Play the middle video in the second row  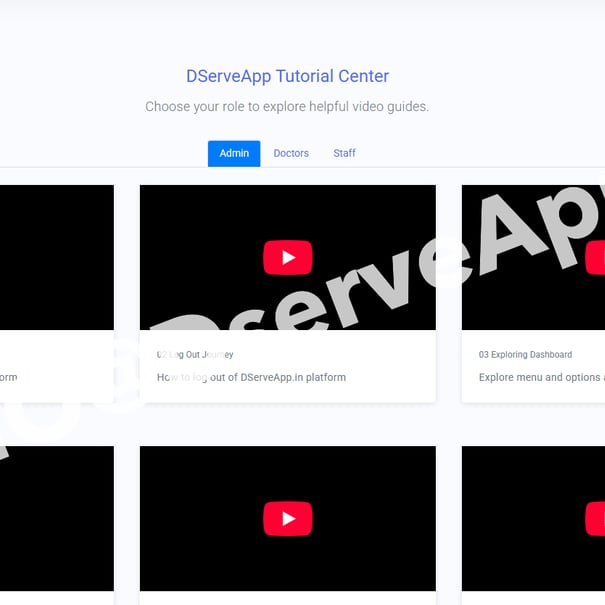point(287,519)
